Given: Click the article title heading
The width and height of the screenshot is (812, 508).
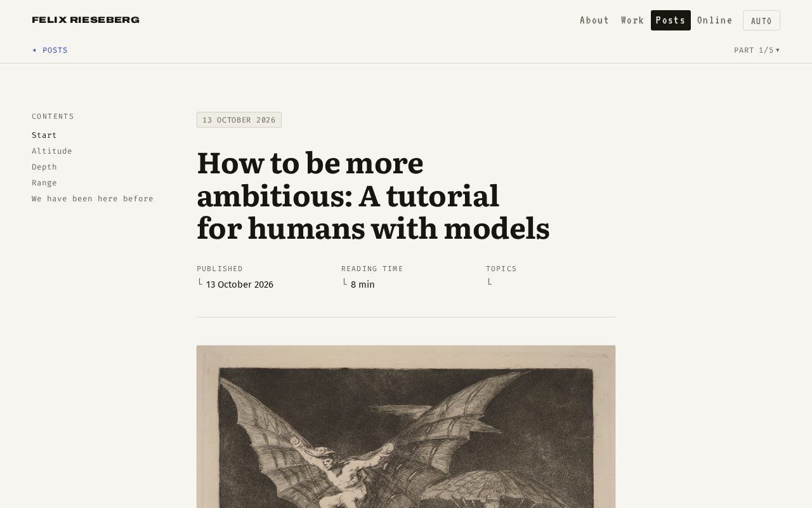Looking at the screenshot, I should click(x=373, y=196).
